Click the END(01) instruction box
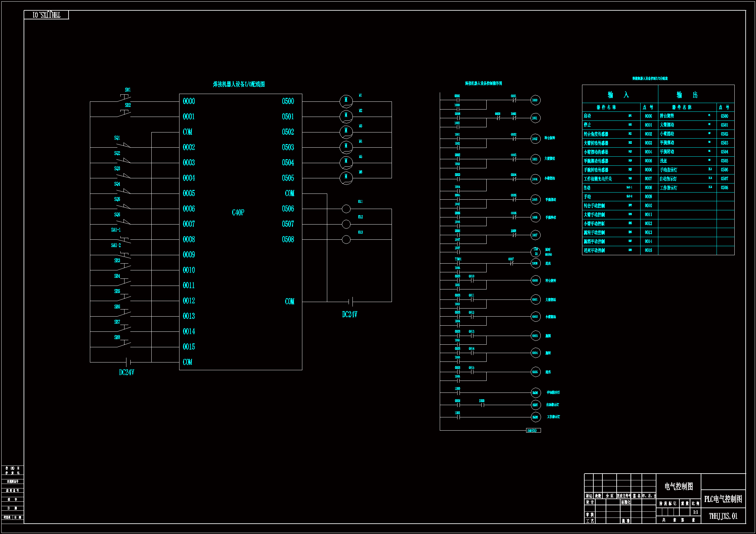 tap(533, 431)
